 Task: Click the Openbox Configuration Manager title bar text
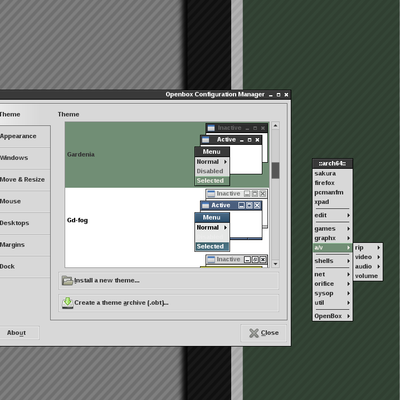tap(215, 95)
